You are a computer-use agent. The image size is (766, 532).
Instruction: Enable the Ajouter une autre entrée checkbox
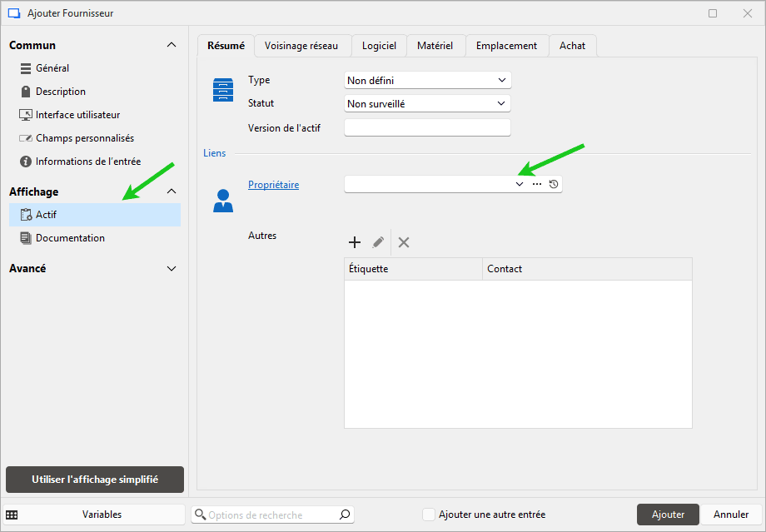pos(429,515)
